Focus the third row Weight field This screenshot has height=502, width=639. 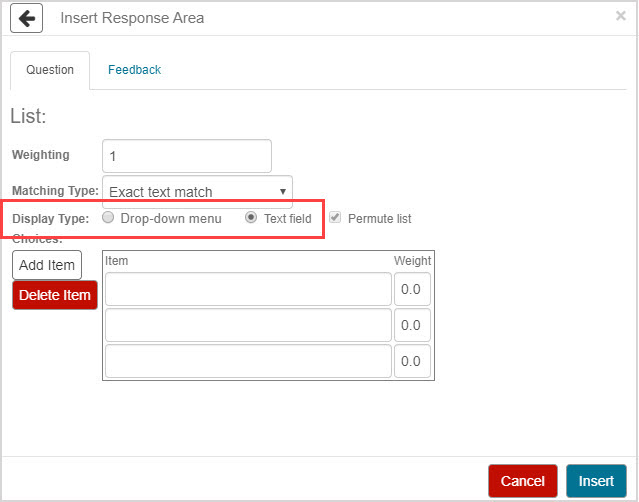[x=412, y=361]
